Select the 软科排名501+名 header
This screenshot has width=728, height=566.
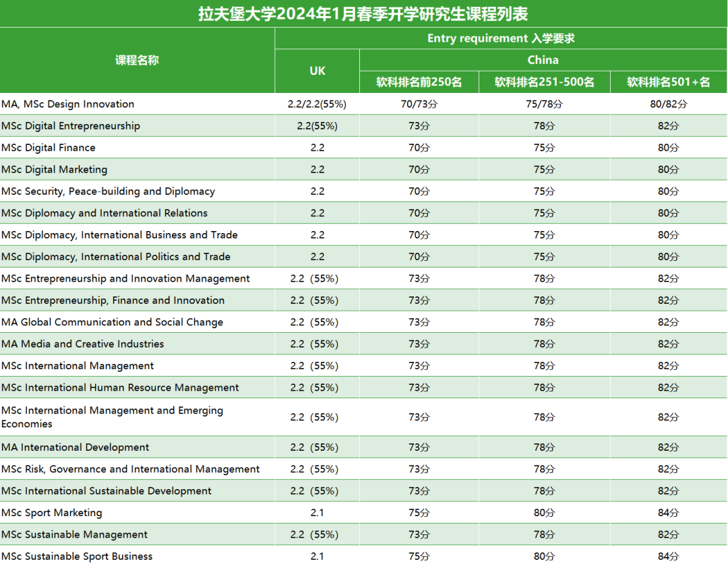(x=669, y=82)
